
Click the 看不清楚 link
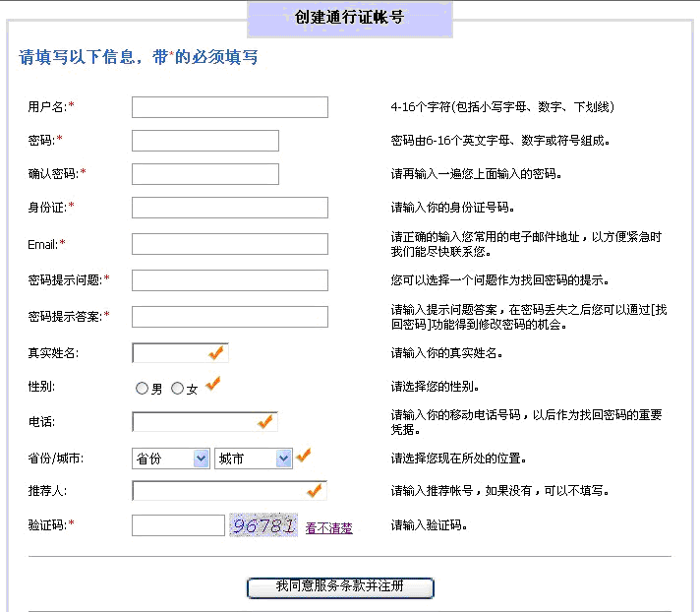(x=328, y=528)
